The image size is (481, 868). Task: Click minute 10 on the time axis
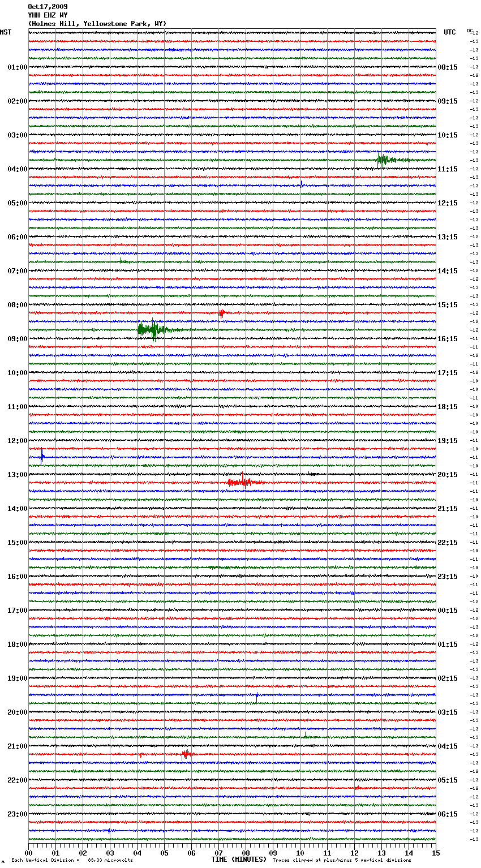tap(300, 853)
